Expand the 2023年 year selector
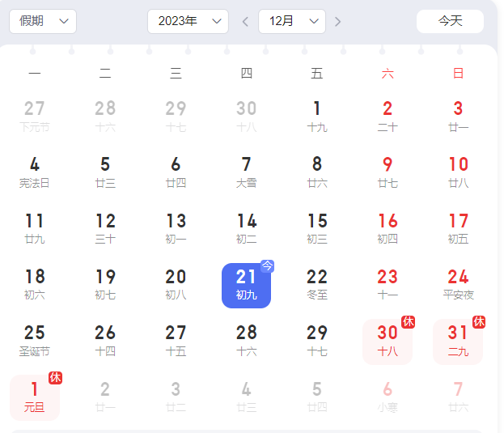This screenshot has height=433, width=504. (188, 22)
